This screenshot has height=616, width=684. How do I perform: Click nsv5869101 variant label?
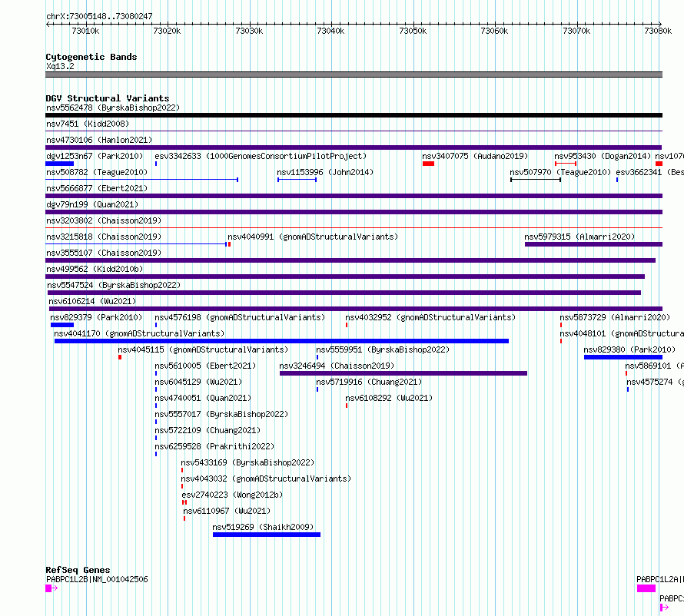(654, 366)
